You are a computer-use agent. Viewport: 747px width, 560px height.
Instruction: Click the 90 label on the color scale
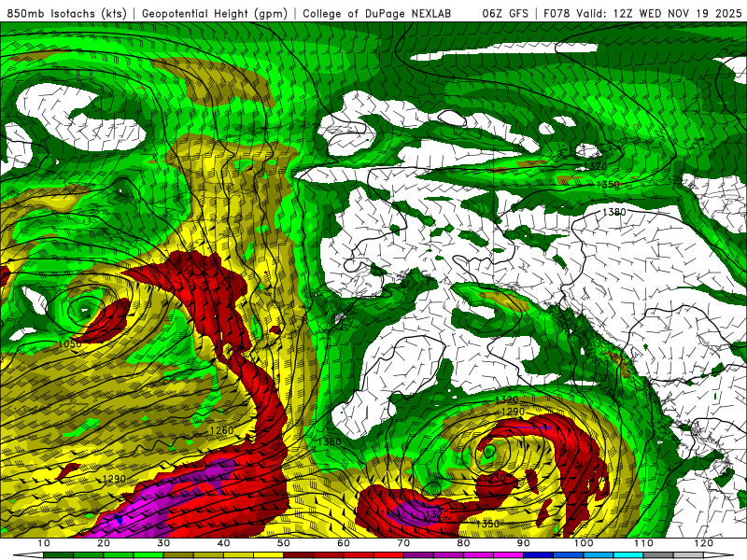point(524,543)
